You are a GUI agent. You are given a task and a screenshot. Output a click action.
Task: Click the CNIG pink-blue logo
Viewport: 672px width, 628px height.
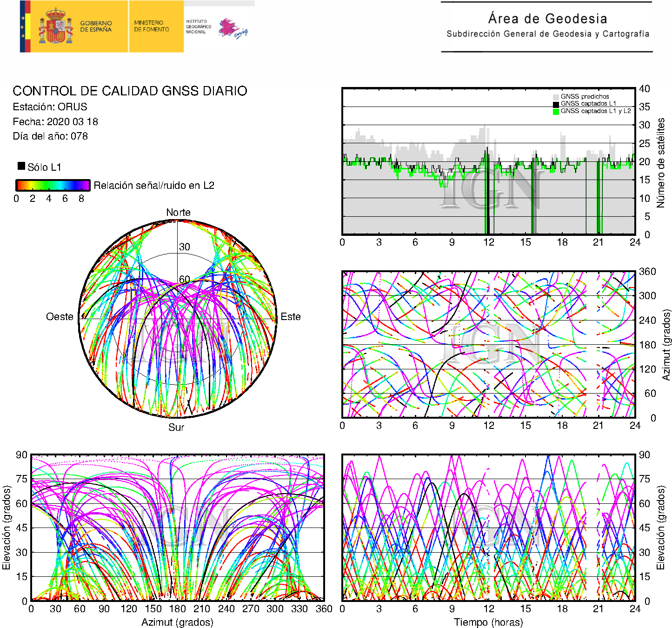tap(233, 28)
